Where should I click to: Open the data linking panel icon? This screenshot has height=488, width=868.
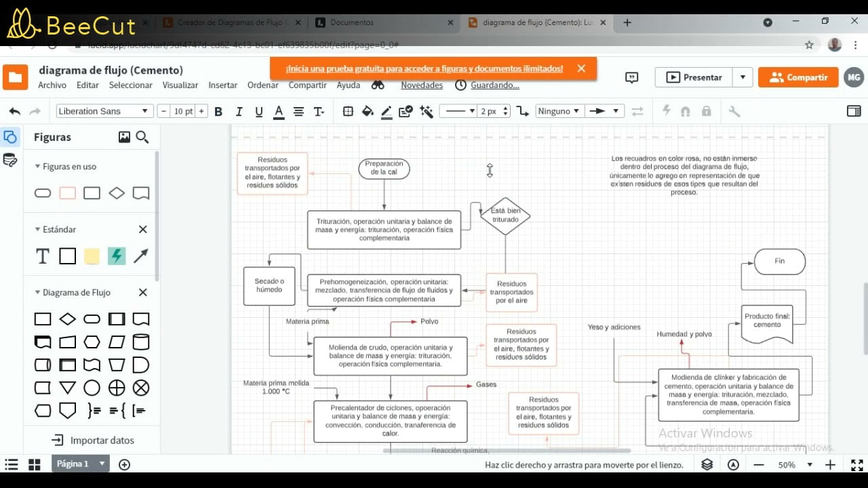tap(10, 161)
